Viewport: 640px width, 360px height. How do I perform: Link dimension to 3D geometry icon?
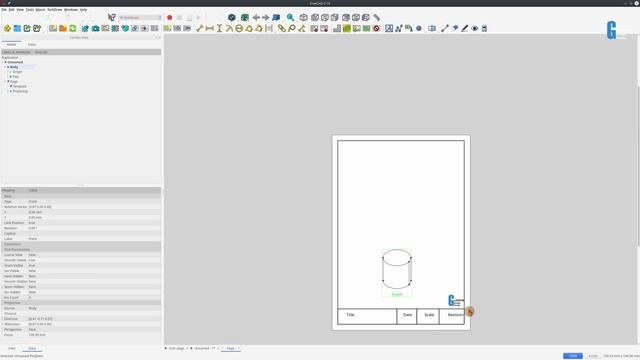pos(282,28)
